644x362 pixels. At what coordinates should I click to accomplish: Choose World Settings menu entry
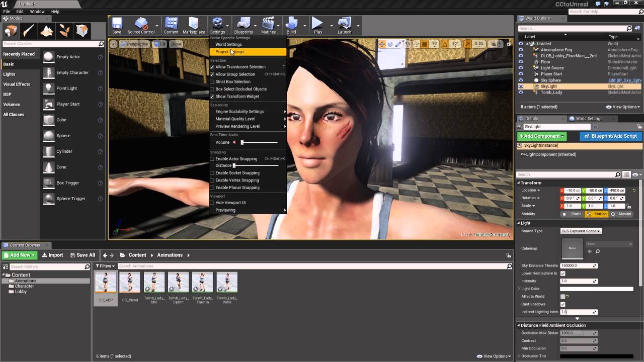click(x=248, y=44)
